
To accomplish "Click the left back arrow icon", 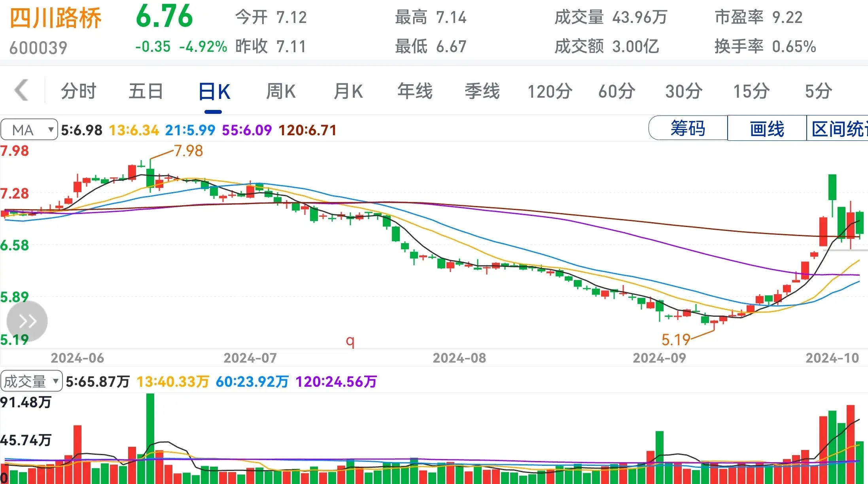I will click(x=21, y=91).
